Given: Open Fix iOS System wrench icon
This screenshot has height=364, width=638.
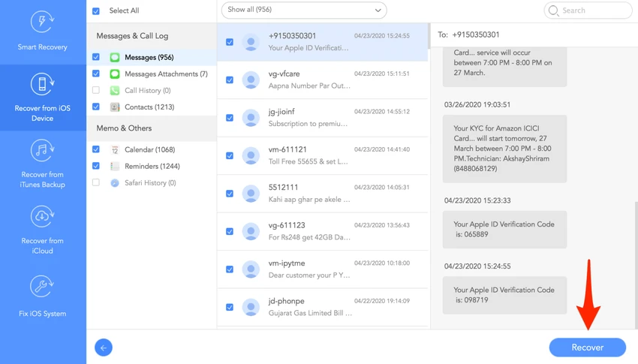Looking at the screenshot, I should [42, 286].
